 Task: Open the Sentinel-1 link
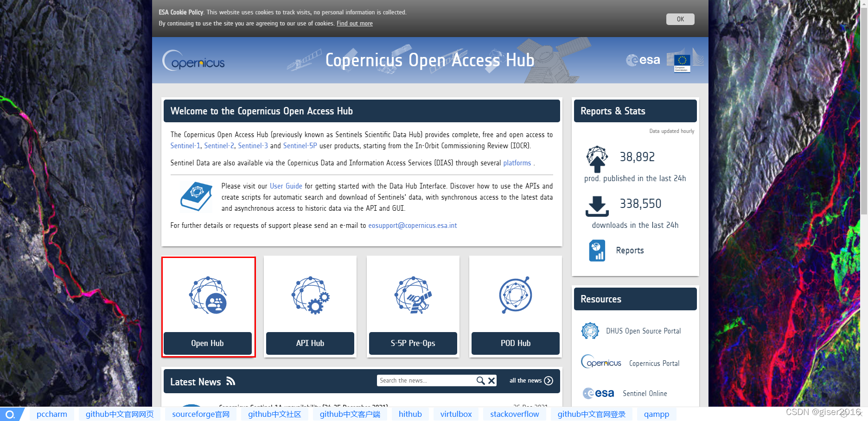coord(185,146)
